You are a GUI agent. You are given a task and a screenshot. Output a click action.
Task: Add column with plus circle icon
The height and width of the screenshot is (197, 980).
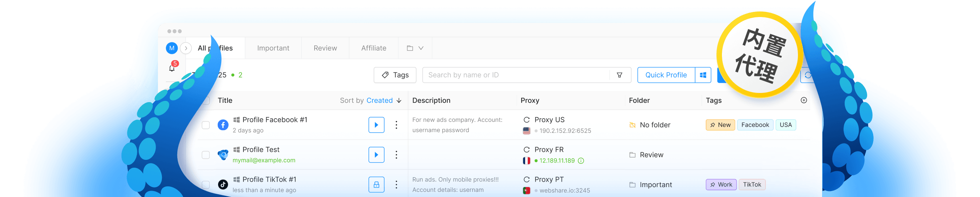coord(803,100)
